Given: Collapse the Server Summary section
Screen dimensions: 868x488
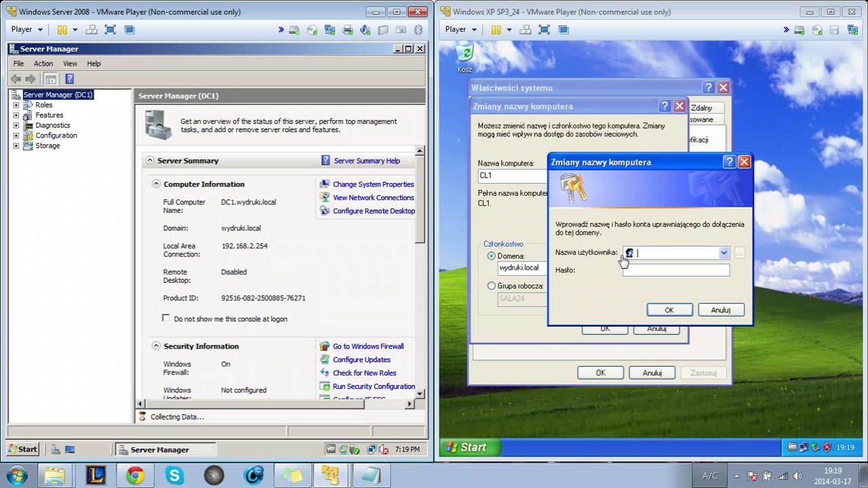Looking at the screenshot, I should coord(150,161).
